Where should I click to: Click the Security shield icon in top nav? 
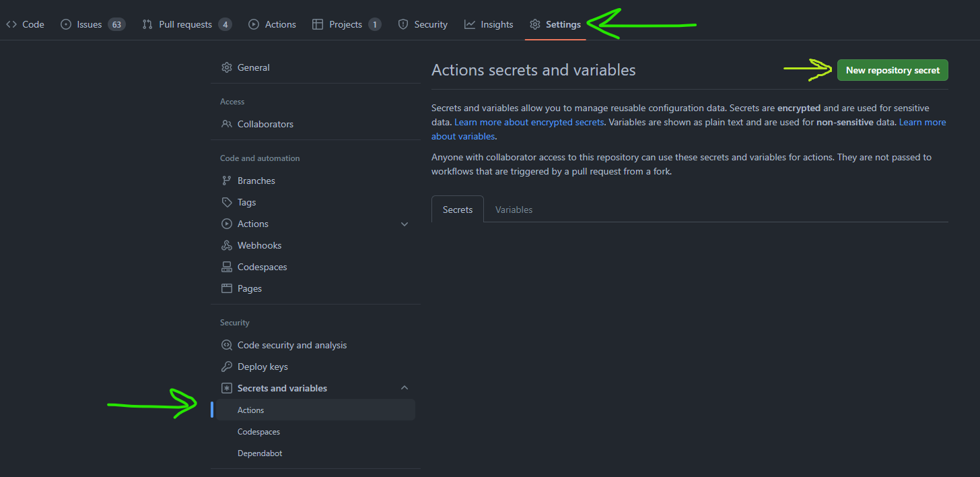tap(403, 24)
